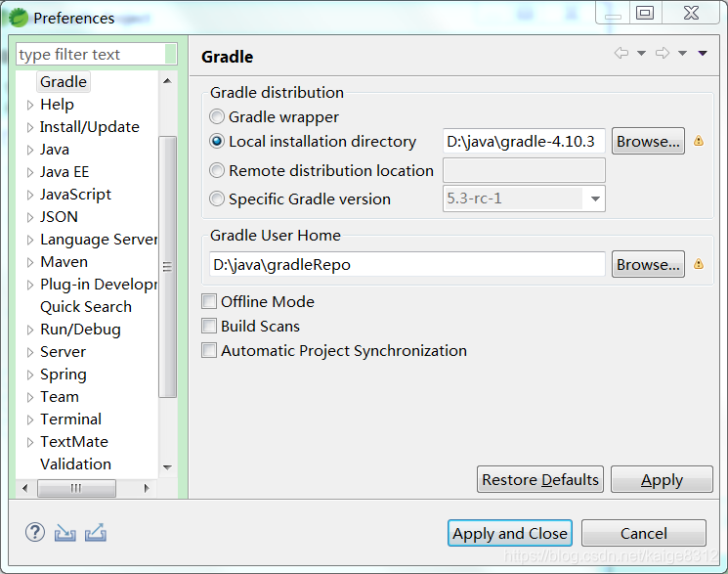Expand the Spring tree node

point(30,375)
